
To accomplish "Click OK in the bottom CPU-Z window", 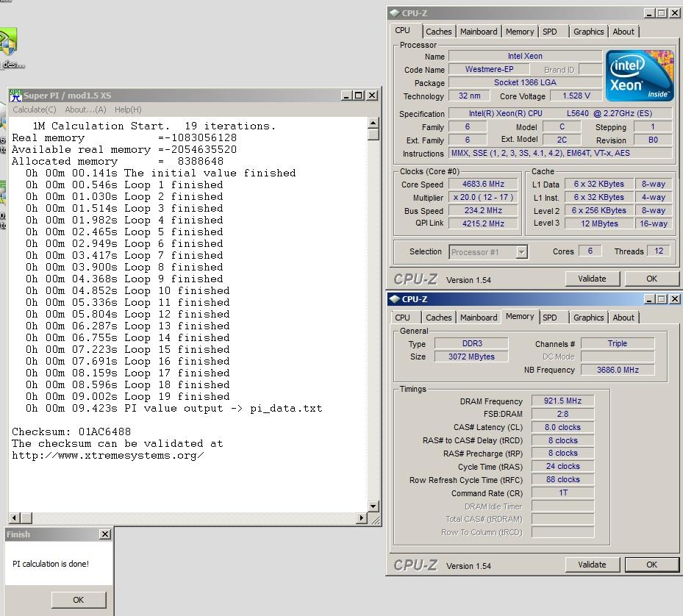I will tap(651, 565).
